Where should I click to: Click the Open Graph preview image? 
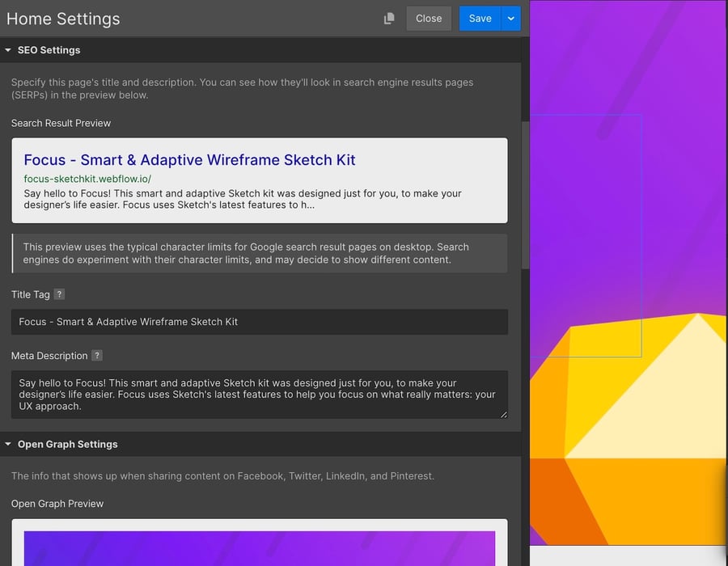point(260,548)
